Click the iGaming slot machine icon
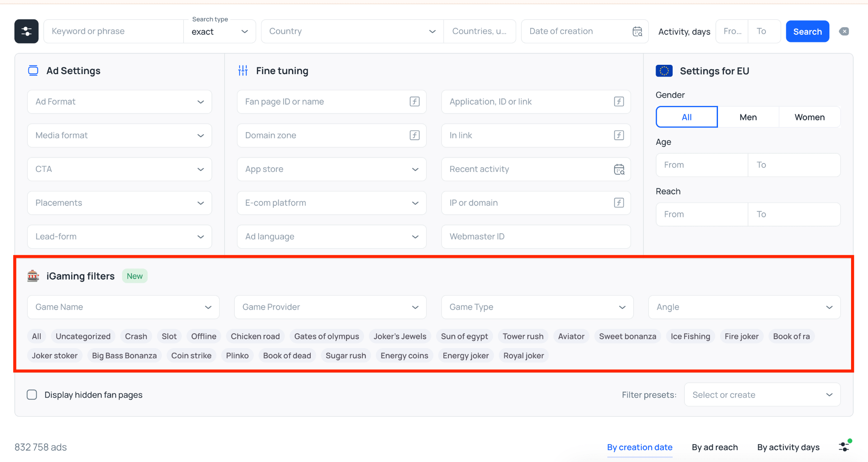The height and width of the screenshot is (462, 868). tap(33, 276)
